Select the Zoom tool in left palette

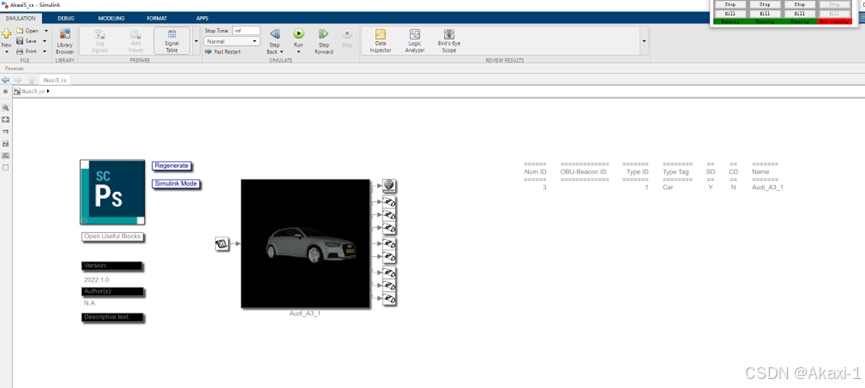click(6, 108)
